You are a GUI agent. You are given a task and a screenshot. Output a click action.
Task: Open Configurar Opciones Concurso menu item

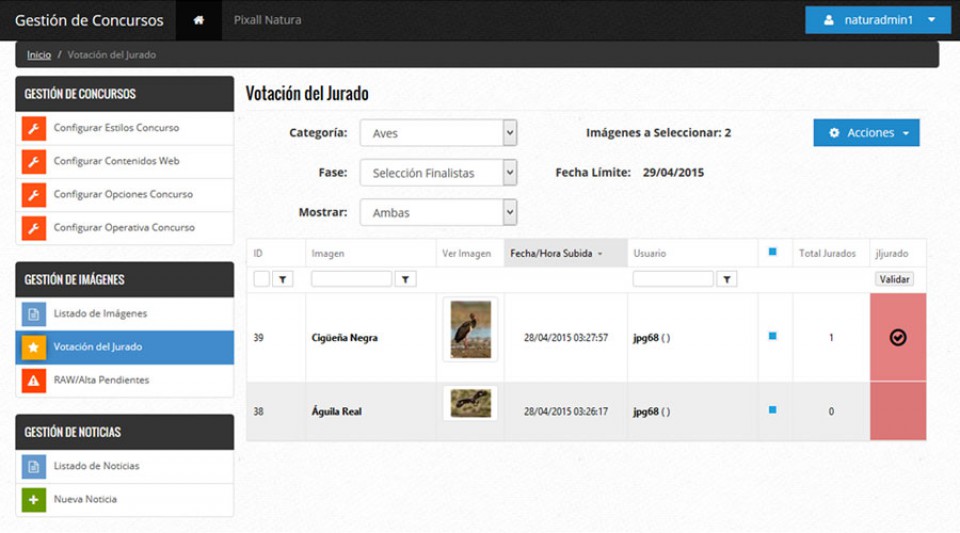pos(125,195)
